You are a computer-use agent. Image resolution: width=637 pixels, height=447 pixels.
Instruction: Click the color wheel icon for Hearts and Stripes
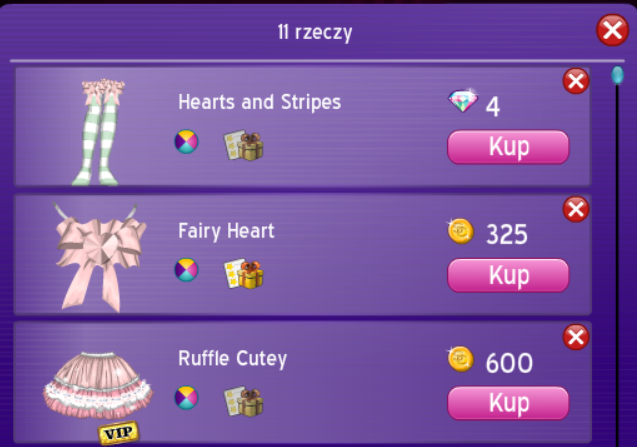click(186, 141)
